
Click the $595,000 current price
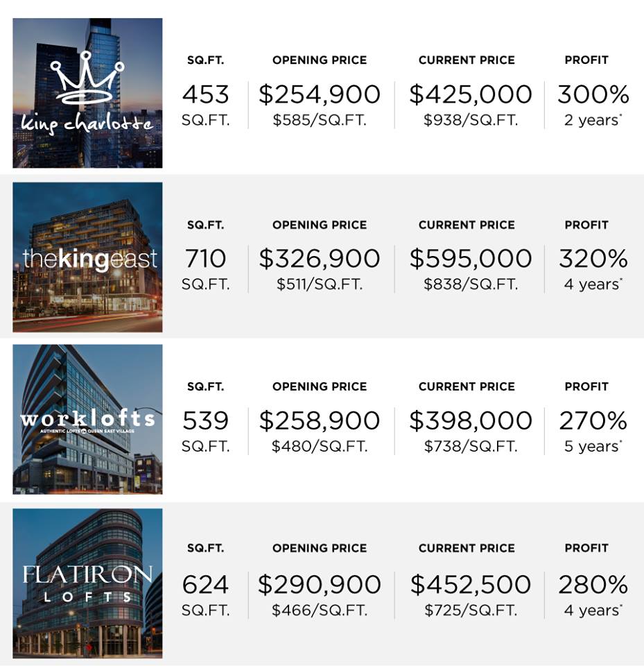(470, 259)
